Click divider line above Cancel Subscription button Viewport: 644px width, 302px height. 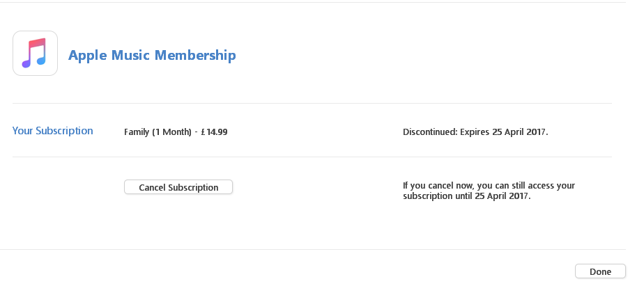(x=312, y=157)
